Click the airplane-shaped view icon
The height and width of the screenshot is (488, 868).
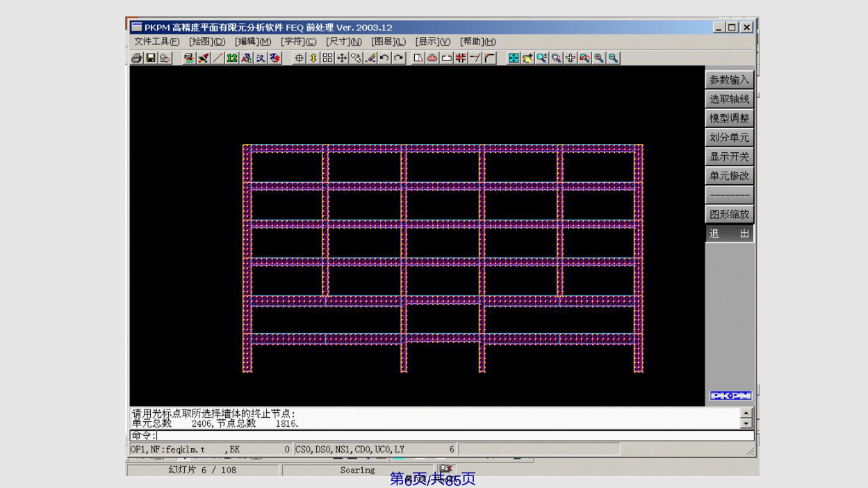click(571, 58)
